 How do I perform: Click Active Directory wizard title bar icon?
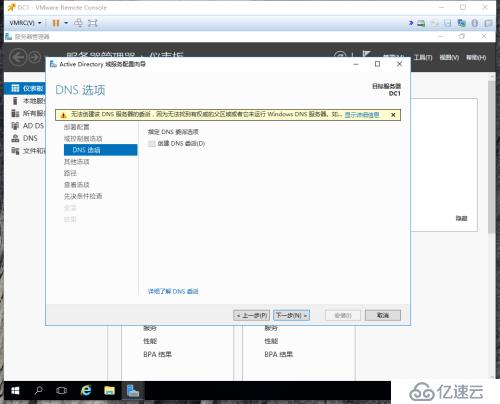click(x=53, y=64)
